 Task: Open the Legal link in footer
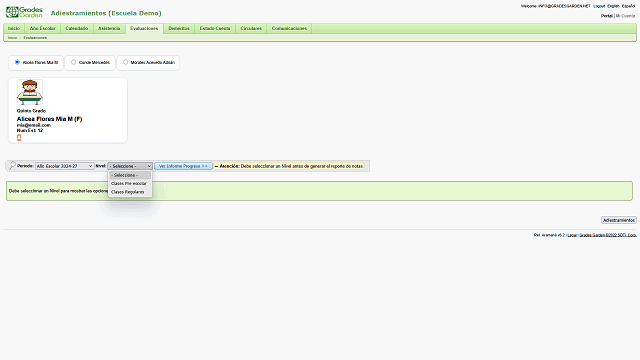click(x=572, y=235)
